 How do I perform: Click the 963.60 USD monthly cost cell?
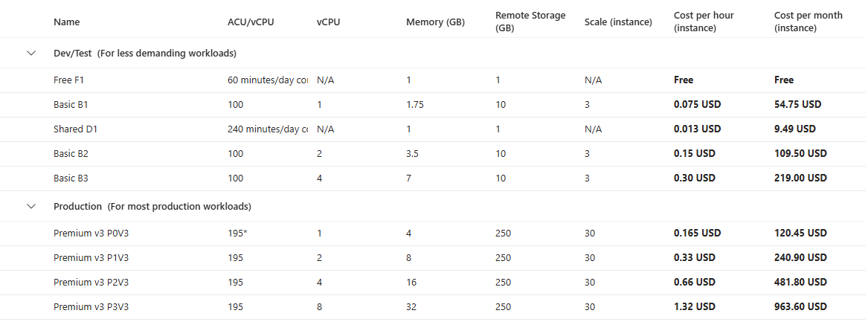[800, 307]
